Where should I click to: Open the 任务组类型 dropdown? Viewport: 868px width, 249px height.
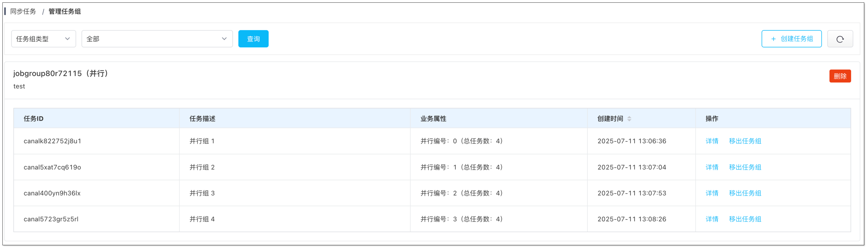[43, 39]
